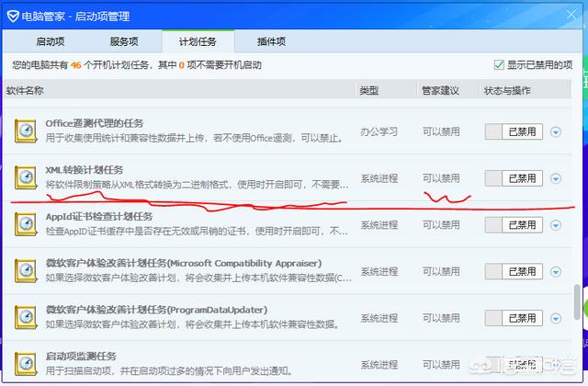The image size is (588, 386).
Task: Select the AppId证书检查计划任务 icon
Action: pos(27,224)
